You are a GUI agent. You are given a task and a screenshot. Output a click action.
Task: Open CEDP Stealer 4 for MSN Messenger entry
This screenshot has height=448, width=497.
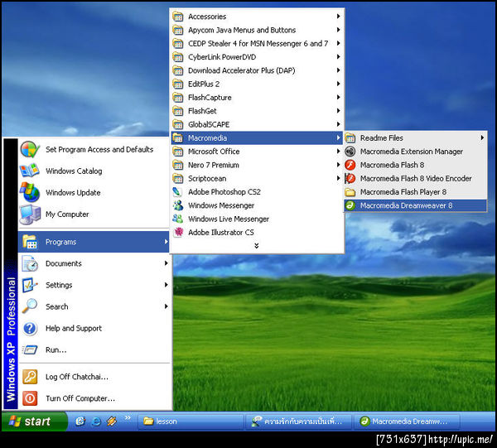point(257,43)
